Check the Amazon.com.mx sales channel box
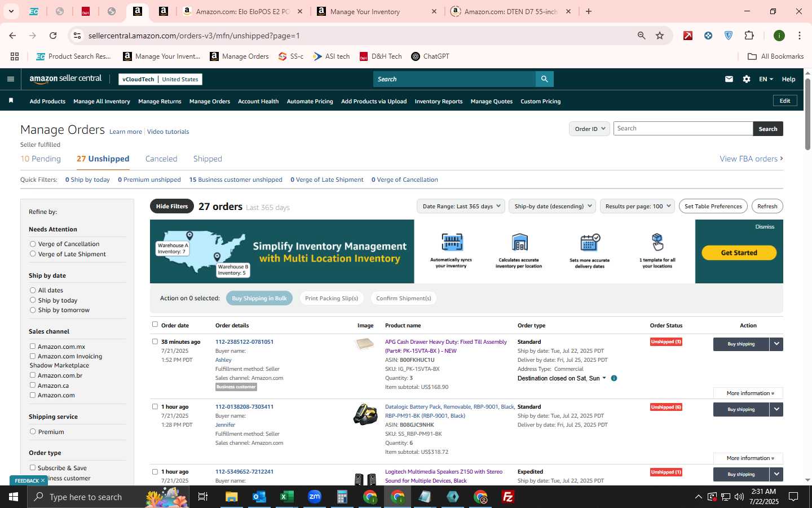The width and height of the screenshot is (812, 508). (33, 347)
